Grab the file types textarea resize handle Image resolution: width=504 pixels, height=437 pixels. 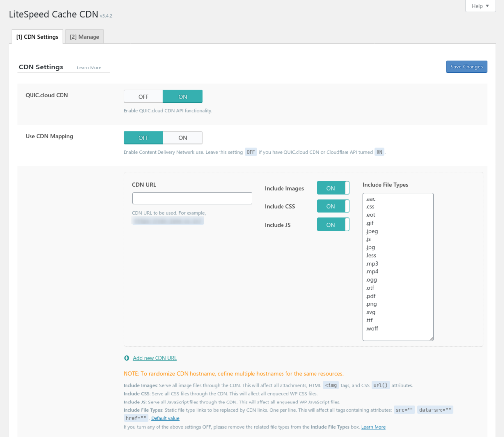point(431,338)
